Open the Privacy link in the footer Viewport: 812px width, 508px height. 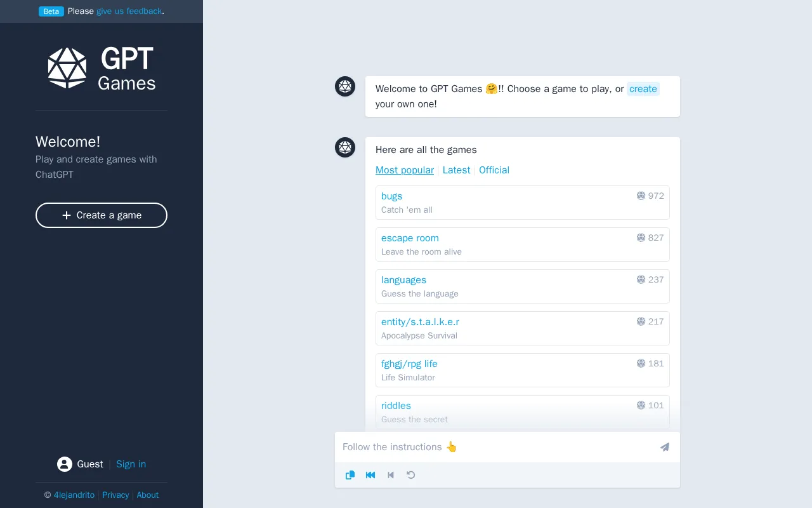tap(115, 495)
